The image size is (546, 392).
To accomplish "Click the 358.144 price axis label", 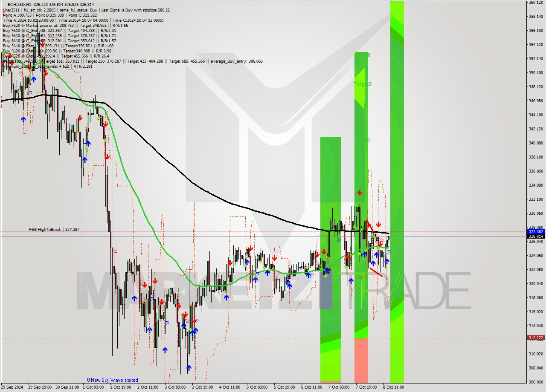I will pyautogui.click(x=535, y=17).
